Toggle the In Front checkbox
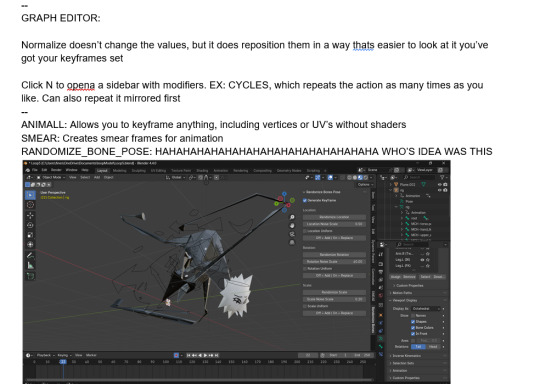The image size is (540, 384). (x=413, y=334)
